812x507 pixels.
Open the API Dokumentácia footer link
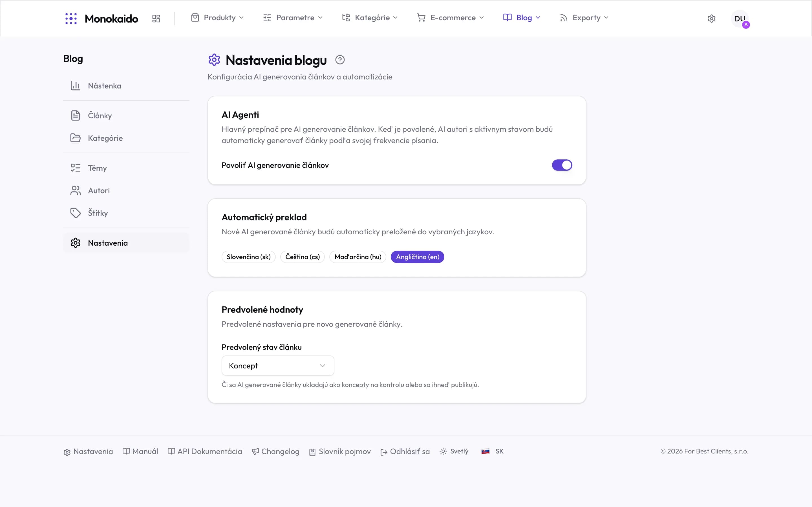click(x=205, y=452)
